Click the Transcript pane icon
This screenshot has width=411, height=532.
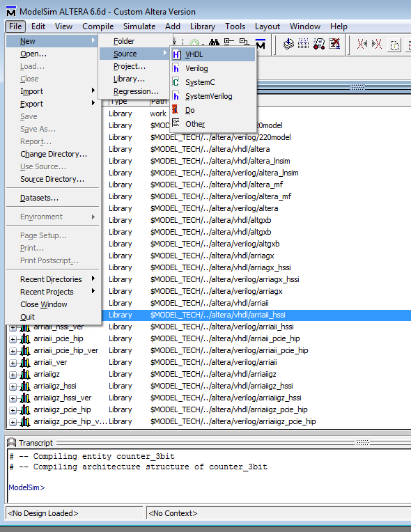12,442
